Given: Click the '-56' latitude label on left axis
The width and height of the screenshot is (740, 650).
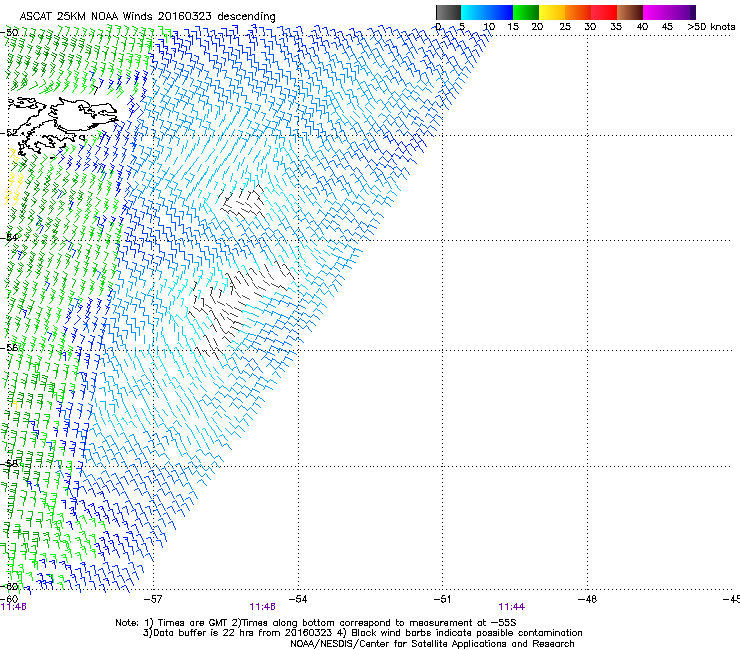Looking at the screenshot, I should pyautogui.click(x=9, y=347).
